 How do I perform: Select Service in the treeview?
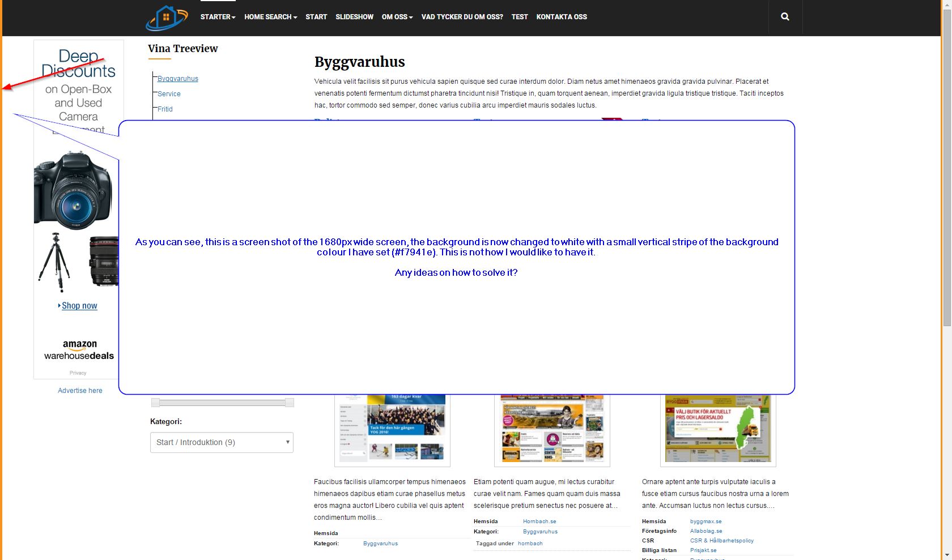[x=169, y=94]
